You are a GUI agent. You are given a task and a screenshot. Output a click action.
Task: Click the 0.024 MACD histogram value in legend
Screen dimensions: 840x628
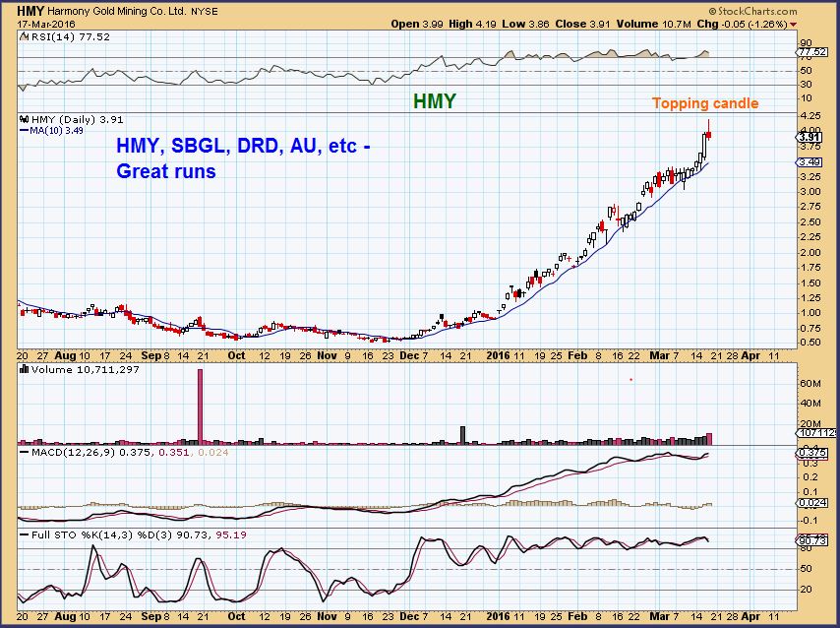(x=213, y=453)
